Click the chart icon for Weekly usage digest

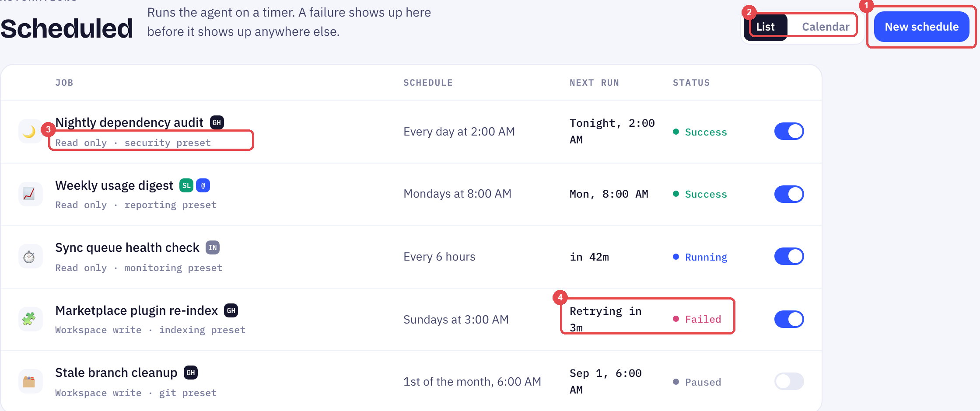coord(30,194)
